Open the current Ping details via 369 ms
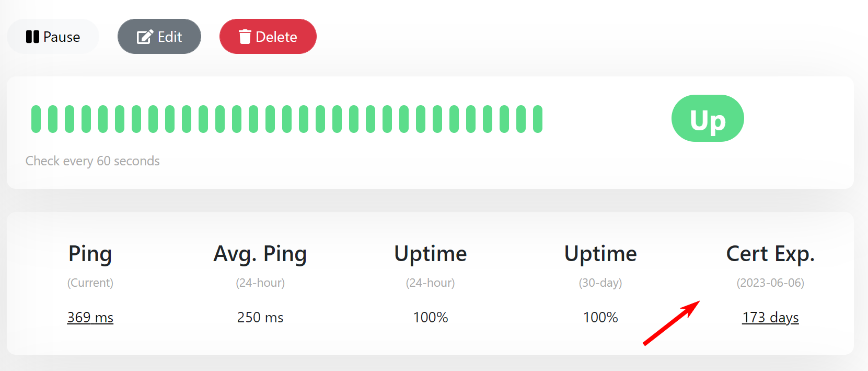Viewport: 868px width, 371px height. pos(90,317)
